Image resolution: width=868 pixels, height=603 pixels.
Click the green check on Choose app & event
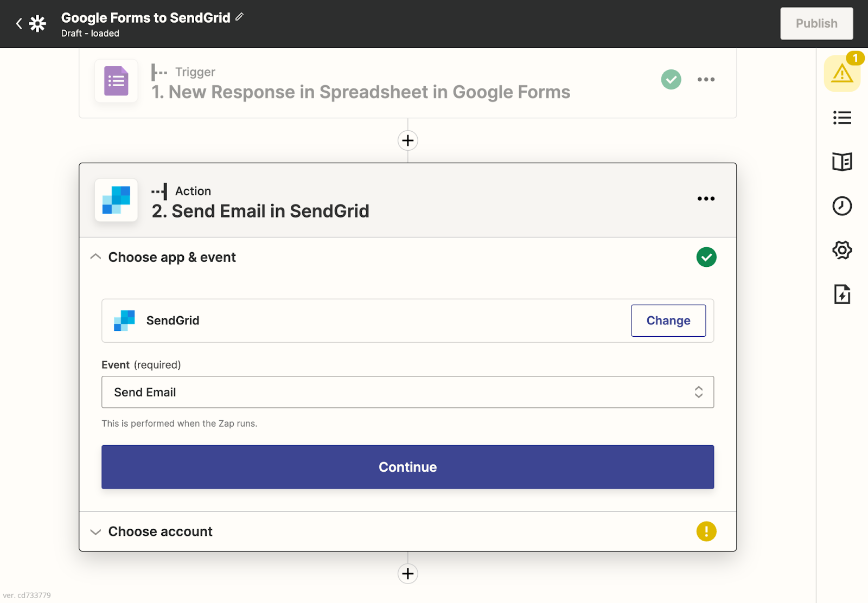[x=706, y=257]
